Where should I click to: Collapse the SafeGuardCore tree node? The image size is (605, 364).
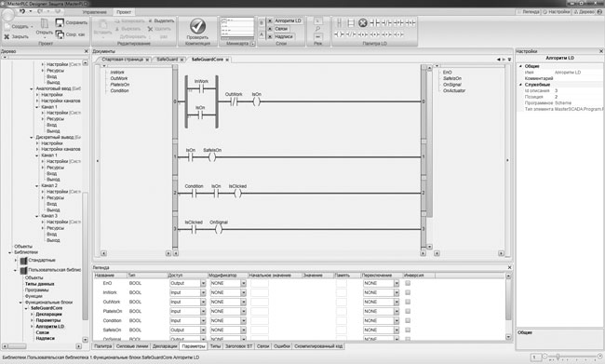pos(26,308)
